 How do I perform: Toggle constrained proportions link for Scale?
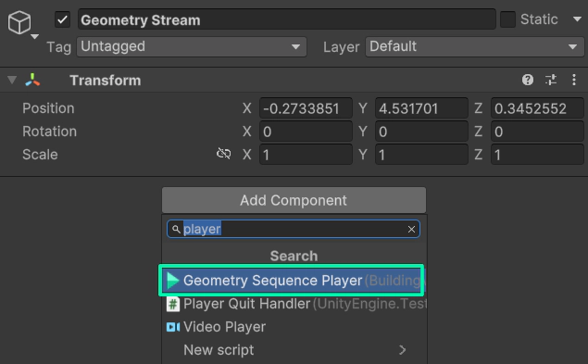click(x=224, y=154)
